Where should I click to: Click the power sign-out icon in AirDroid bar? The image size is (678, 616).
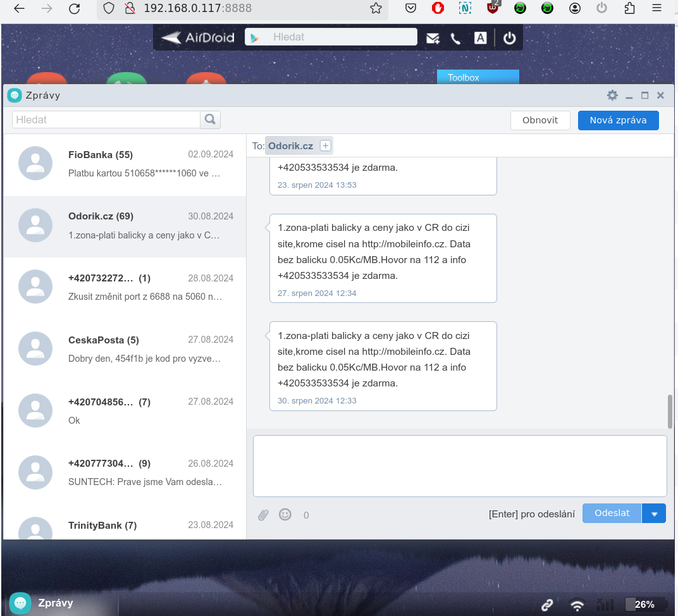tap(510, 38)
